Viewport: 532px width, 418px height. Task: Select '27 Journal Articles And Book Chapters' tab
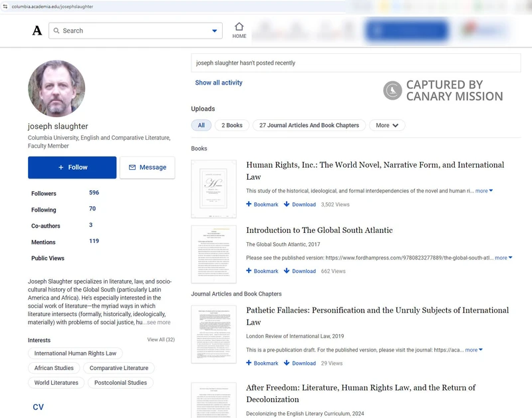[309, 125]
